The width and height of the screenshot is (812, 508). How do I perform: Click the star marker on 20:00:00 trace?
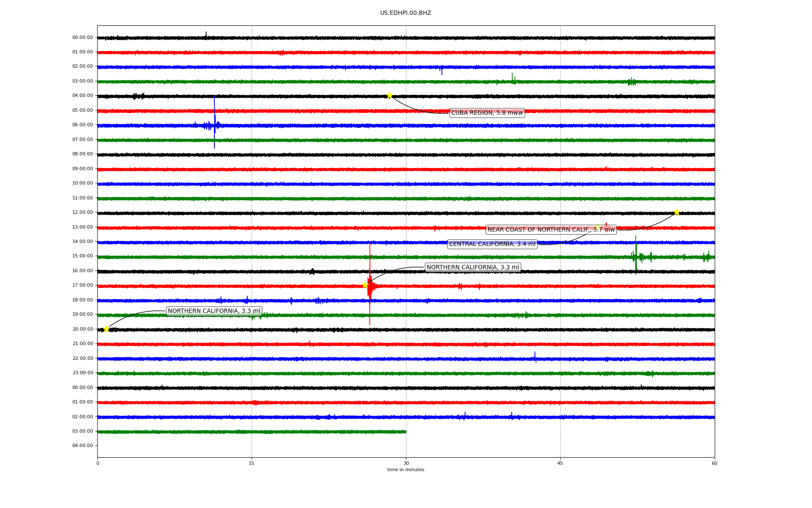pyautogui.click(x=106, y=329)
